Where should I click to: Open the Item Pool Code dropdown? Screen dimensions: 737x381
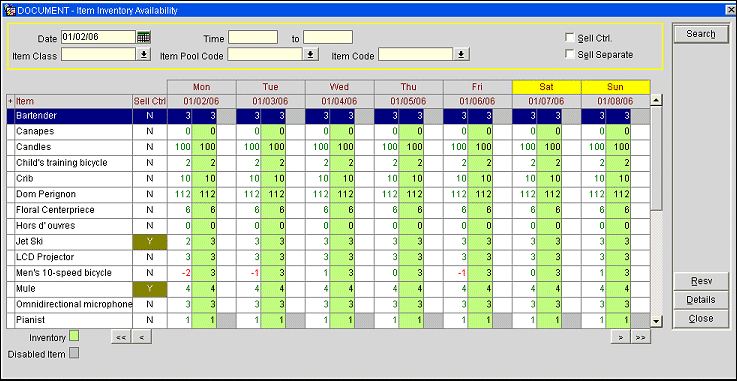(x=310, y=55)
